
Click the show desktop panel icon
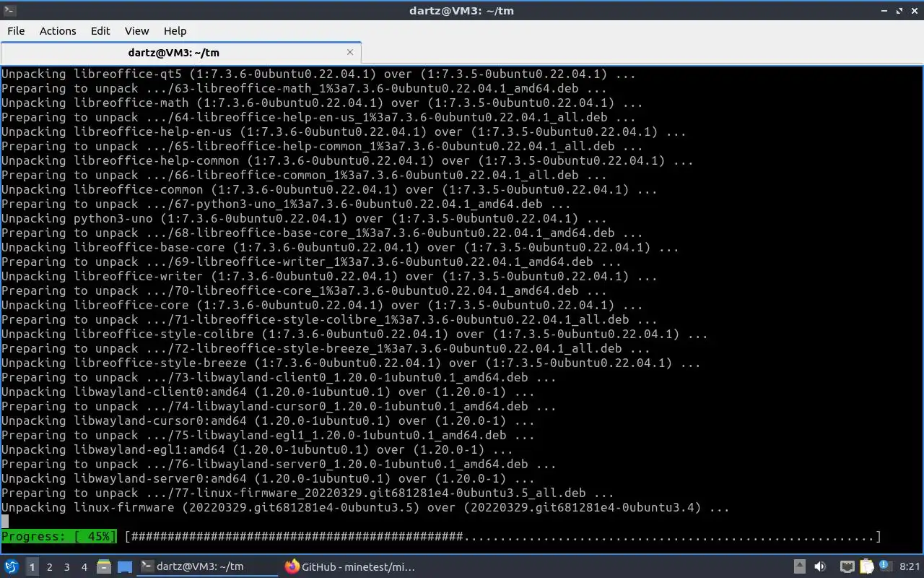click(x=124, y=567)
